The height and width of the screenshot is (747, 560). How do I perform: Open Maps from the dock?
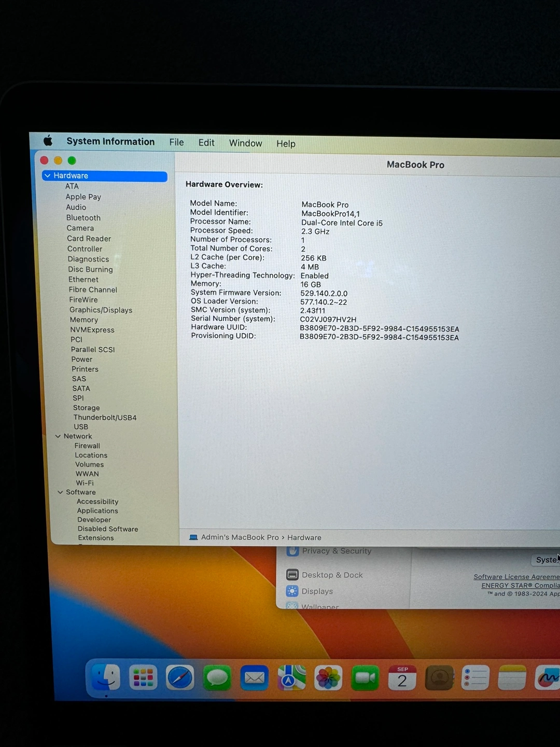[291, 678]
